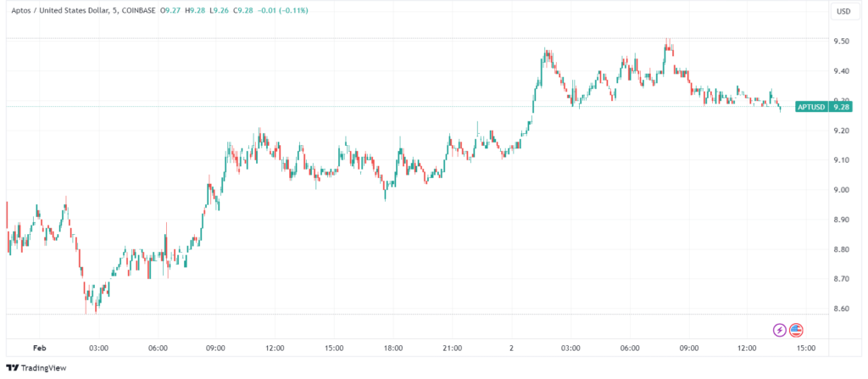Click the 9.00 price scale label
Image resolution: width=868 pixels, height=379 pixels.
pos(842,190)
